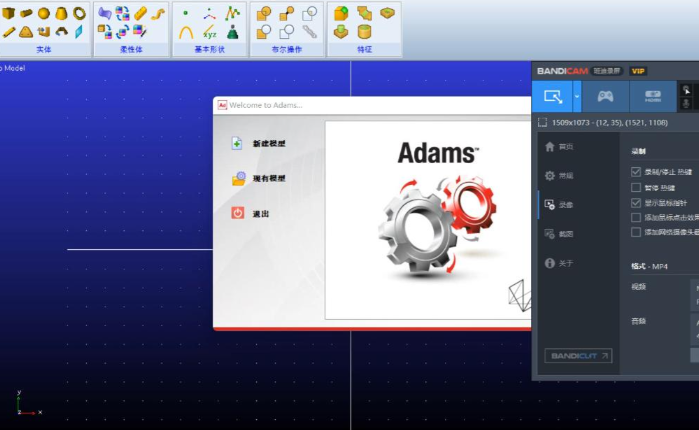The height and width of the screenshot is (430, 699).
Task: Choose the Torus solid tool
Action: (79, 14)
